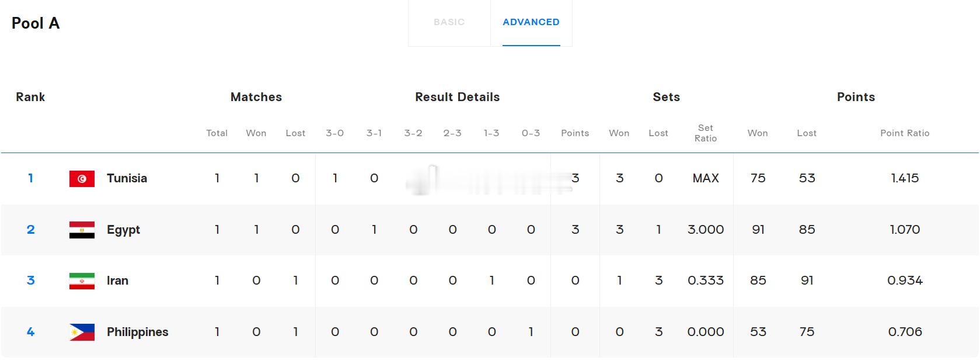Click the Iran flag icon

[x=82, y=281]
